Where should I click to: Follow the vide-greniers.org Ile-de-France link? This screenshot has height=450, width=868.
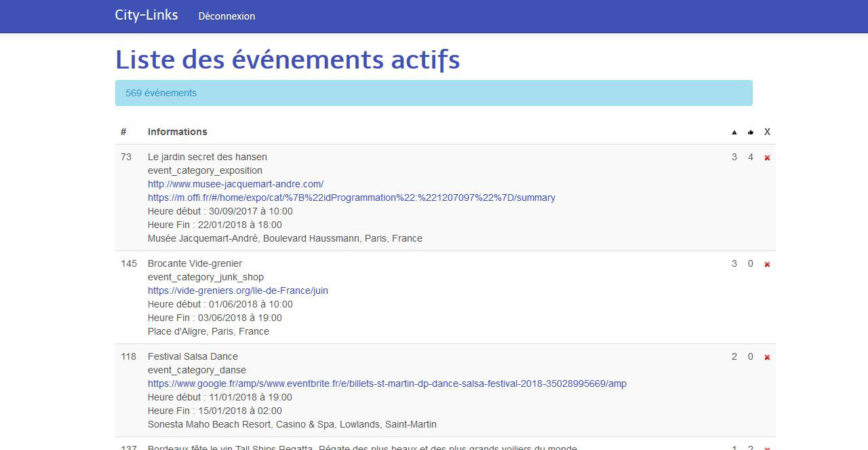(x=237, y=290)
